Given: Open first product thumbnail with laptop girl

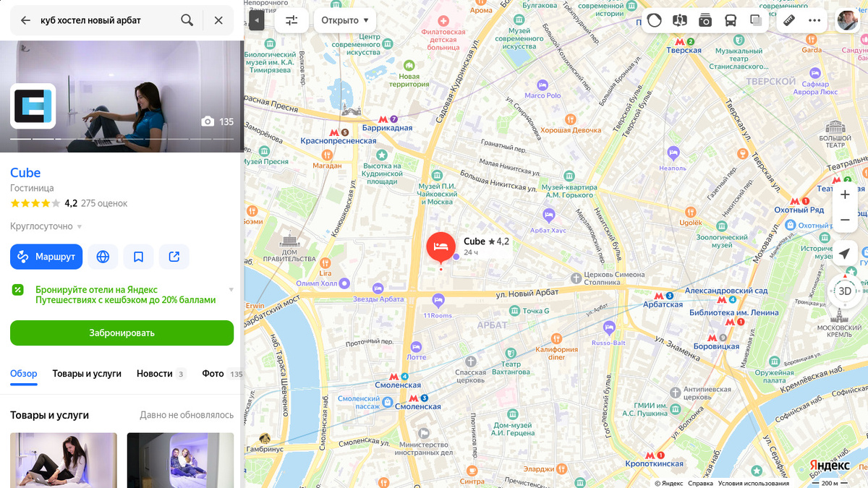Looking at the screenshot, I should (64, 460).
